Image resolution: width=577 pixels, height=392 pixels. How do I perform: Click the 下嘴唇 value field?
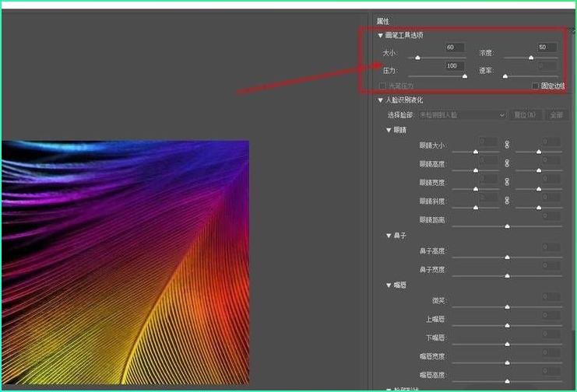551,334
